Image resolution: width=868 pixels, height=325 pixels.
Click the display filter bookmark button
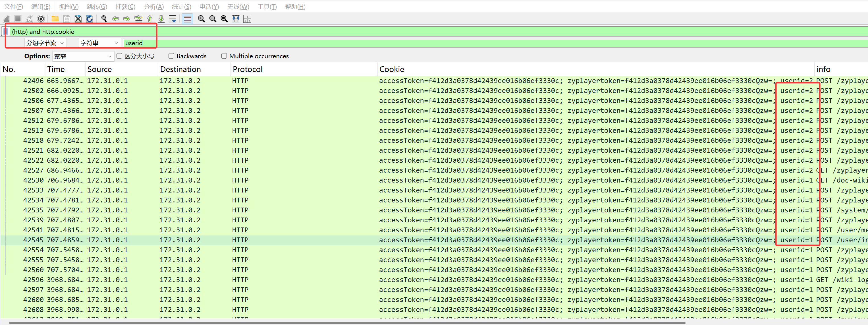coord(5,32)
